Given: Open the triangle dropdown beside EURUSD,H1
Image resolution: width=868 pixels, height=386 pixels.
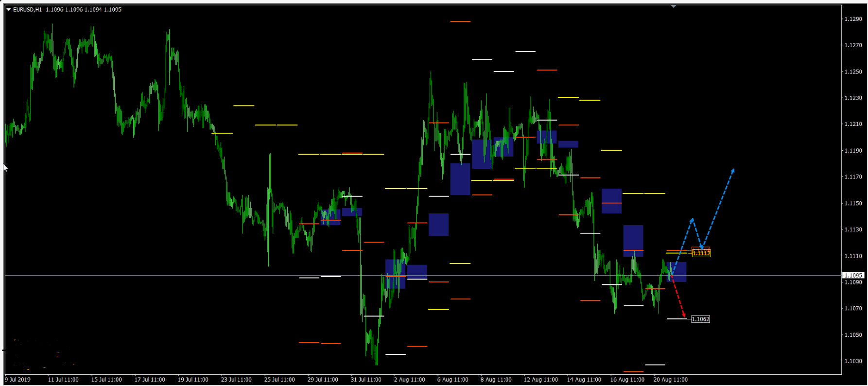Looking at the screenshot, I should (8, 9).
